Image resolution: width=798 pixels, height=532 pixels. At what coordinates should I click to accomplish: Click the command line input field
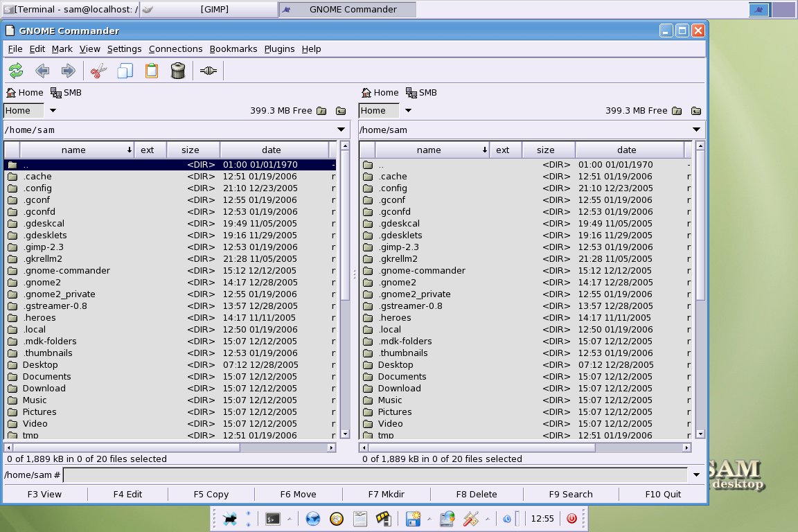[375, 475]
